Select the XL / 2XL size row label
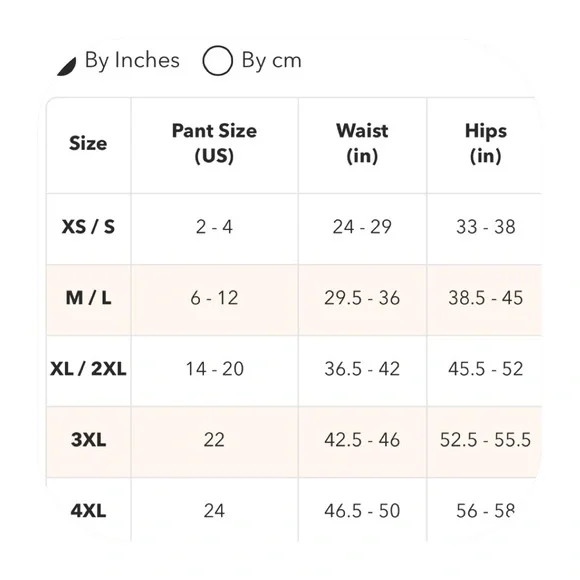Screen dimensions: 580x580 [x=88, y=369]
